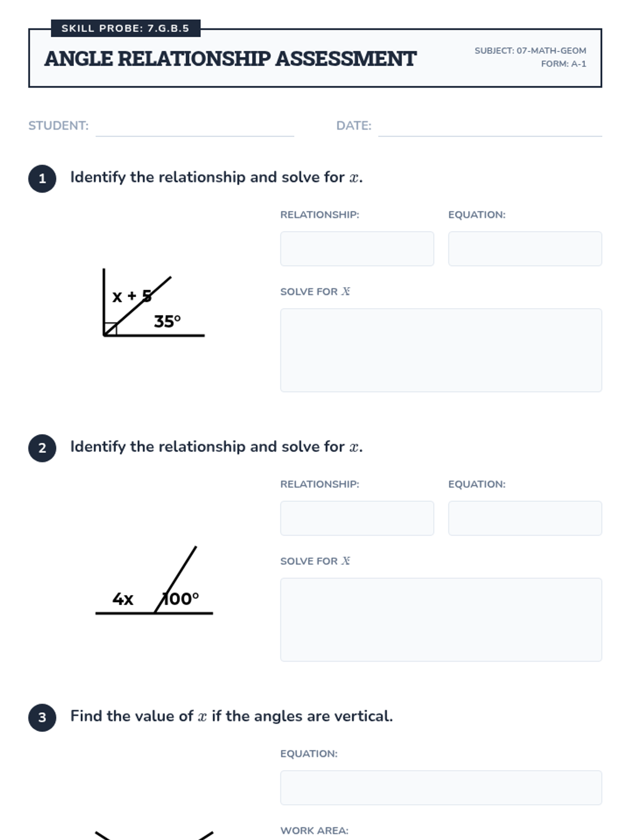Click the Work Area label in question 3
This screenshot has width=630, height=840.
coord(314,831)
